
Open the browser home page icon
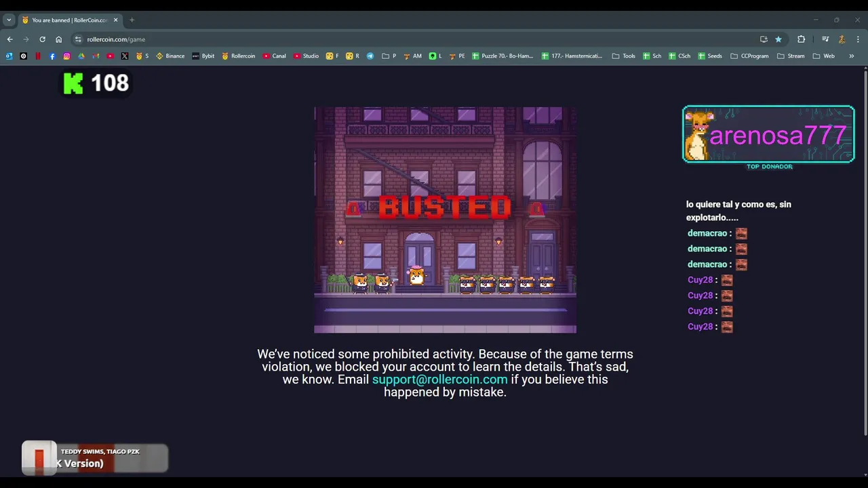58,39
